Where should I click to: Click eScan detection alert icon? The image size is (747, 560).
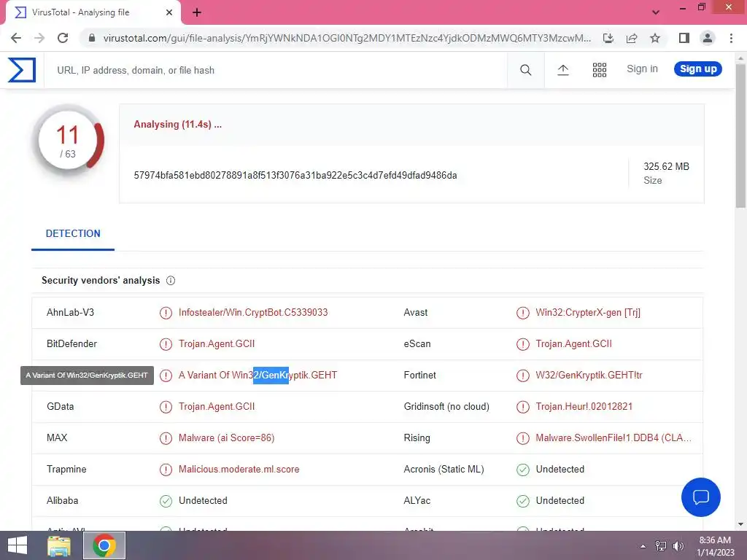(x=522, y=344)
